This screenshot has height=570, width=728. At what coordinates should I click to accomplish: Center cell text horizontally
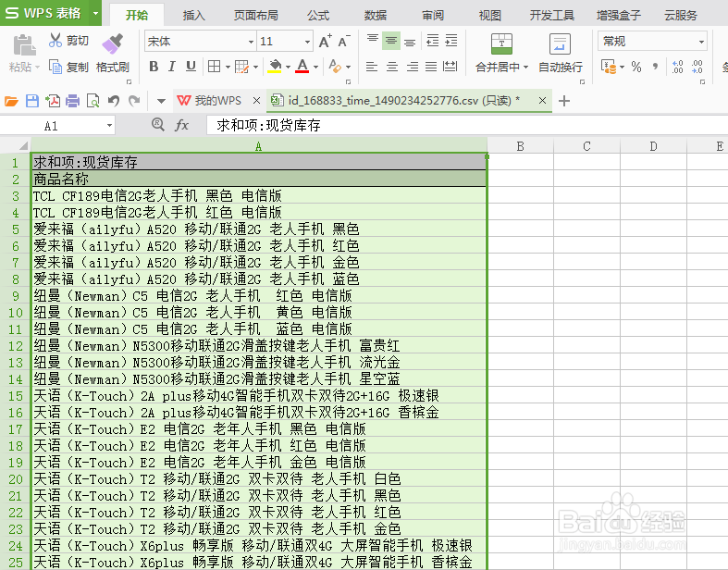pos(392,67)
